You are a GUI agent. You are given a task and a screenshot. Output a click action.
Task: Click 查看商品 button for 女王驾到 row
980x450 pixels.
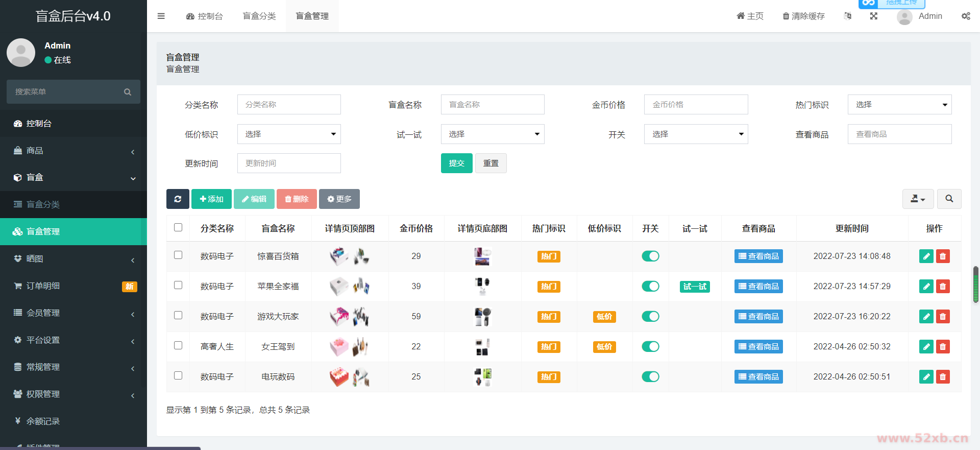click(x=758, y=347)
